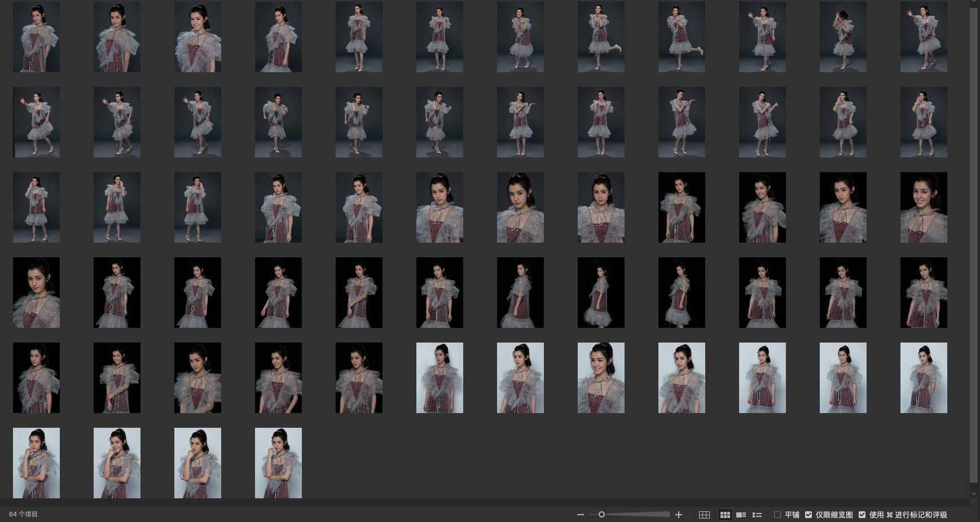Select the first thumbnail in the second row
This screenshot has width=980, height=522.
click(x=36, y=122)
